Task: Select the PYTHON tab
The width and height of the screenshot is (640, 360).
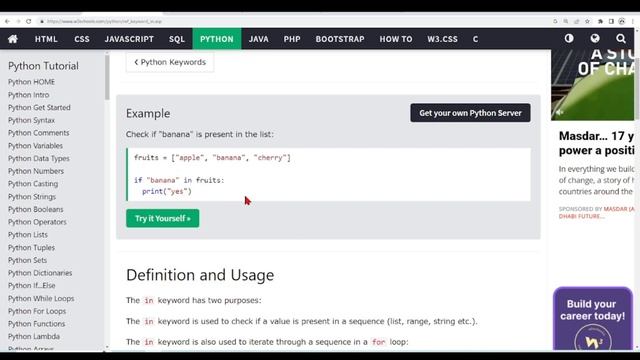Action: pyautogui.click(x=217, y=39)
